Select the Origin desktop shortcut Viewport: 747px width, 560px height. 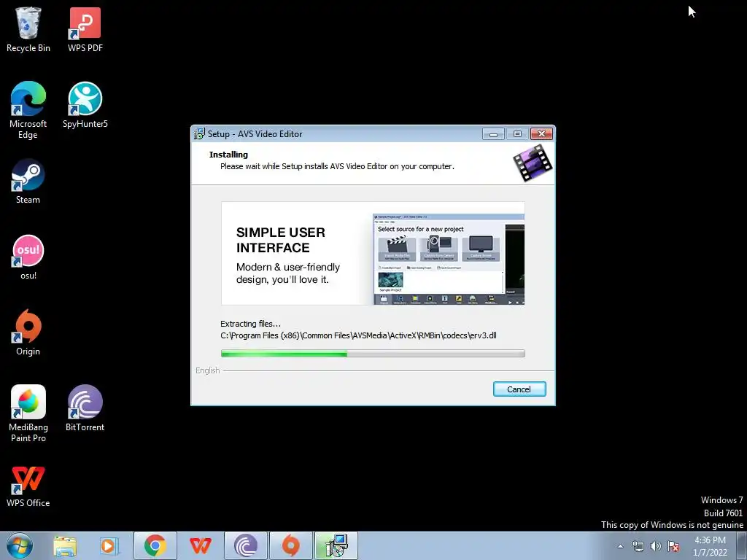pyautogui.click(x=28, y=332)
